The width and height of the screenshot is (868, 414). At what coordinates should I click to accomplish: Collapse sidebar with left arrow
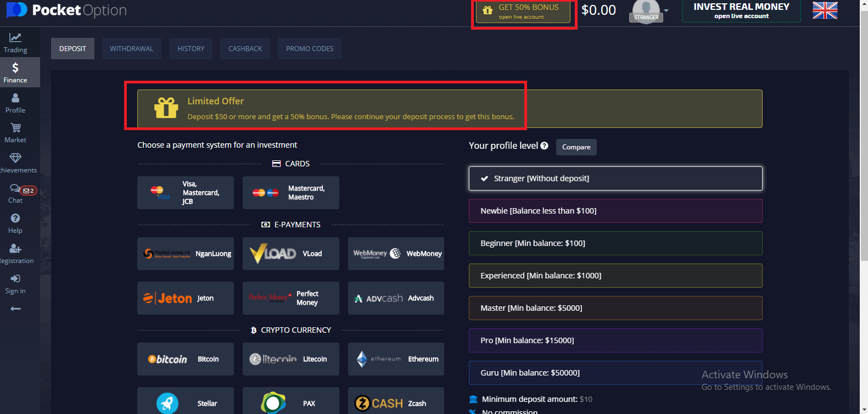15,309
